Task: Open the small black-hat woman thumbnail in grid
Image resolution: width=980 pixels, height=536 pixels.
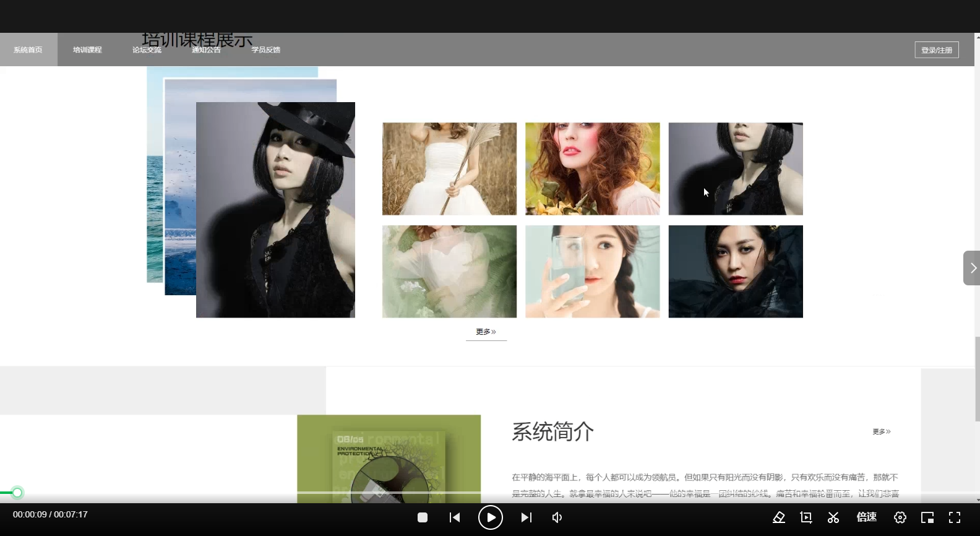Action: click(736, 169)
